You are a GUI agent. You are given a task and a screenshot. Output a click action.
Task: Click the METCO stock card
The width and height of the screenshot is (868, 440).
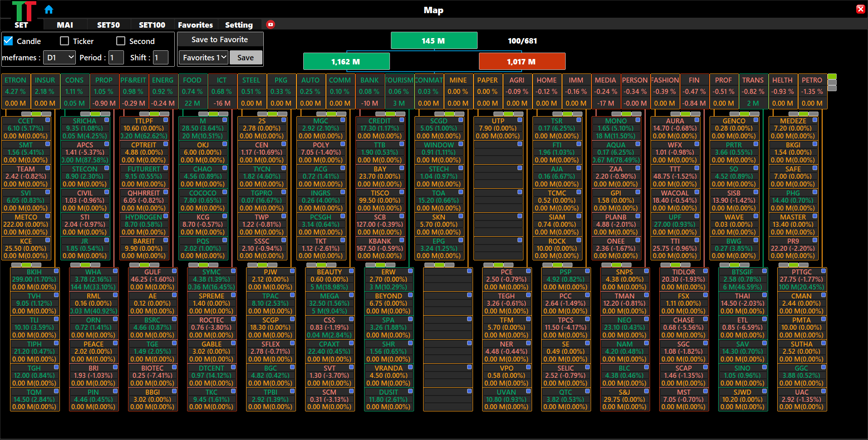(26, 224)
